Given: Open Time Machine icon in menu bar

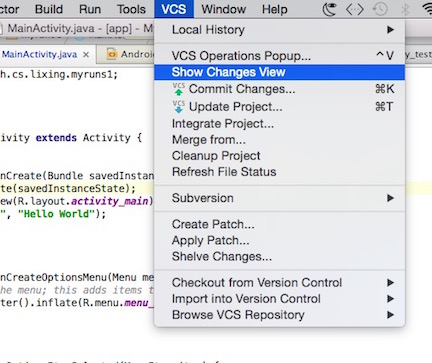Looking at the screenshot, I should (380, 9).
